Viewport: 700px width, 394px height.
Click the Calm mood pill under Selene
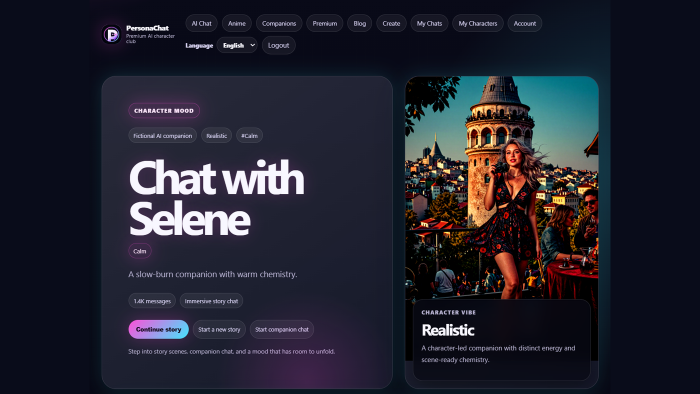click(x=140, y=251)
